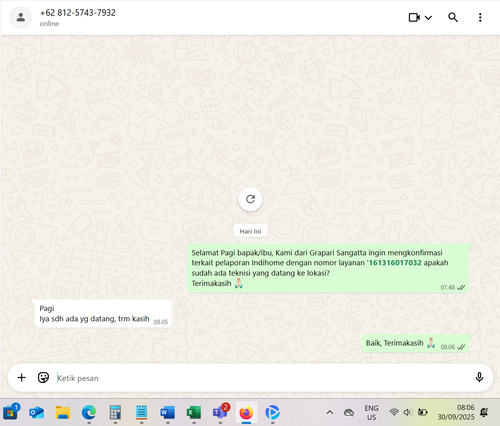Click the speaker volume tray icon
Viewport: 500px width, 426px height.
(407, 412)
